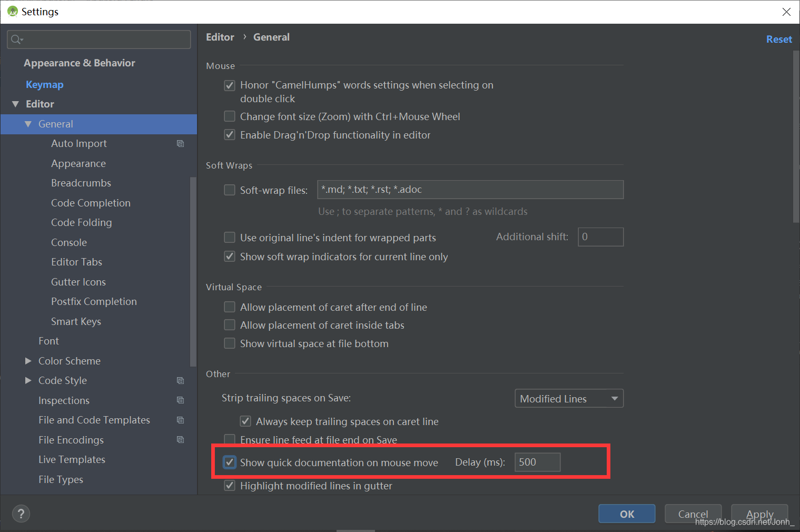Enable Allow placement of caret after end of line
Image resolution: width=800 pixels, height=532 pixels.
230,307
